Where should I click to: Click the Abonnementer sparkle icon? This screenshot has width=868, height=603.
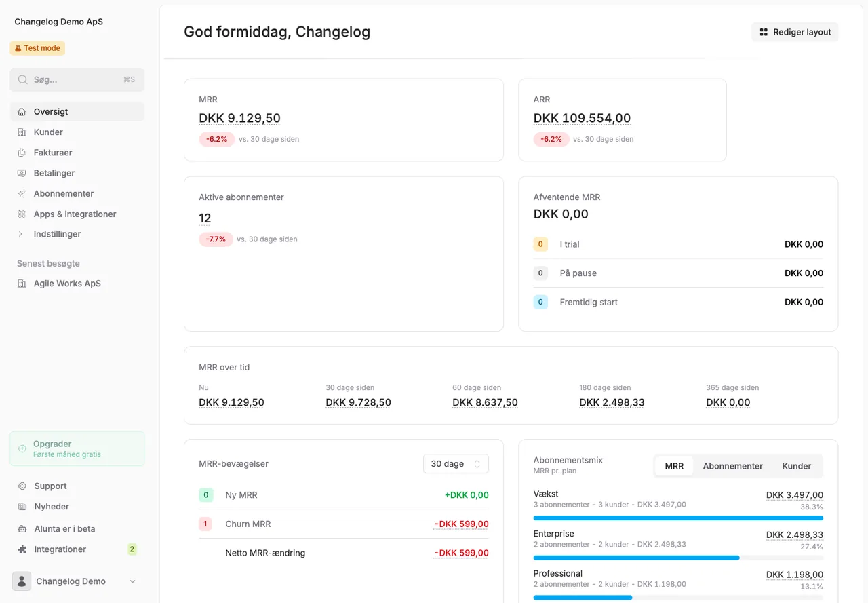pyautogui.click(x=22, y=193)
